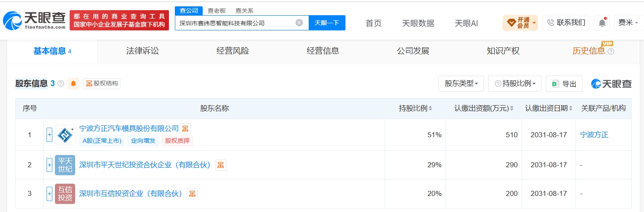Open the 开通会员 VIP dropdown
The height and width of the screenshot is (212, 644).
pyautogui.click(x=520, y=23)
